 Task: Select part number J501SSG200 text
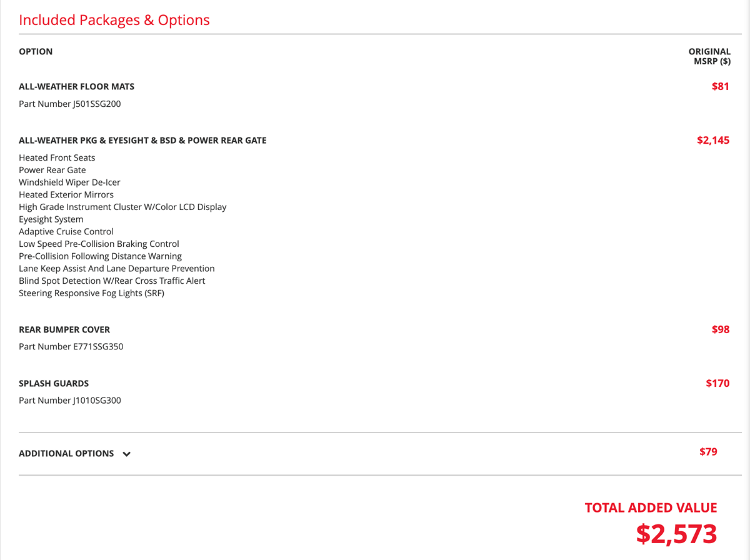[x=70, y=104]
